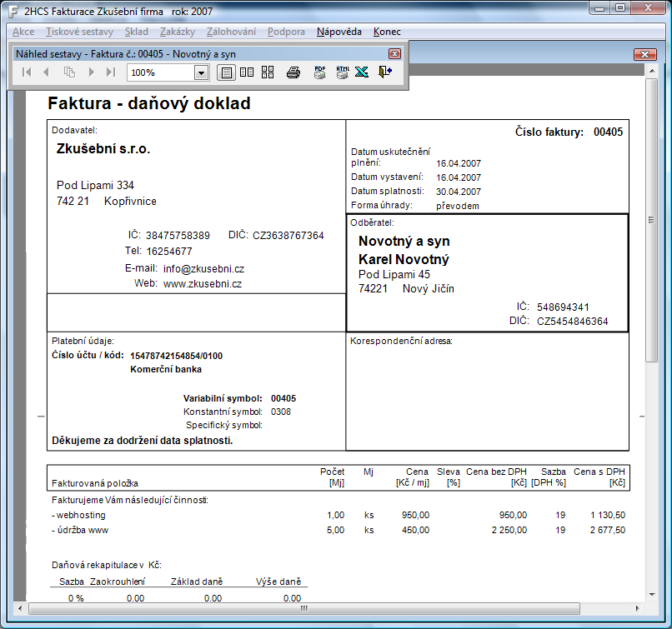Click the Print report printer icon
The height and width of the screenshot is (629, 672).
(293, 72)
